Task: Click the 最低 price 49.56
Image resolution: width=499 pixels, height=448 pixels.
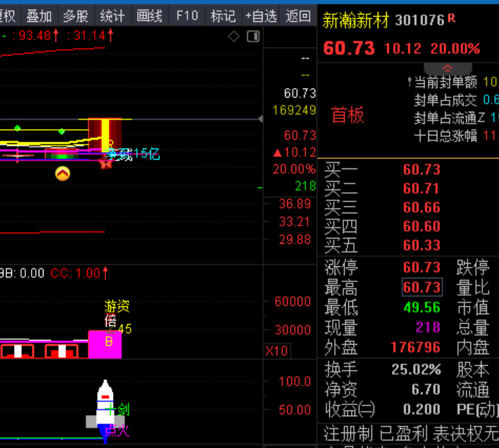Action: pos(422,307)
